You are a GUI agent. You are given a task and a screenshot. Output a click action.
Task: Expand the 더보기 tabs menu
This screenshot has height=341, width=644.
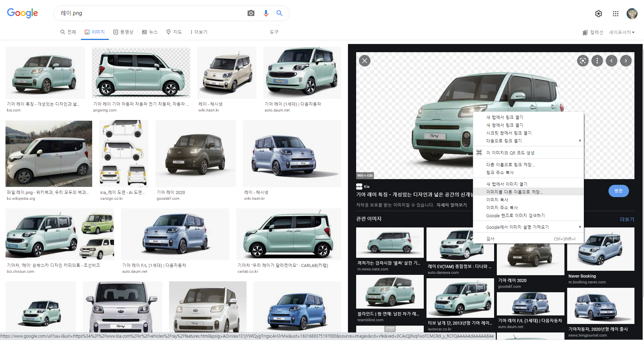[199, 32]
